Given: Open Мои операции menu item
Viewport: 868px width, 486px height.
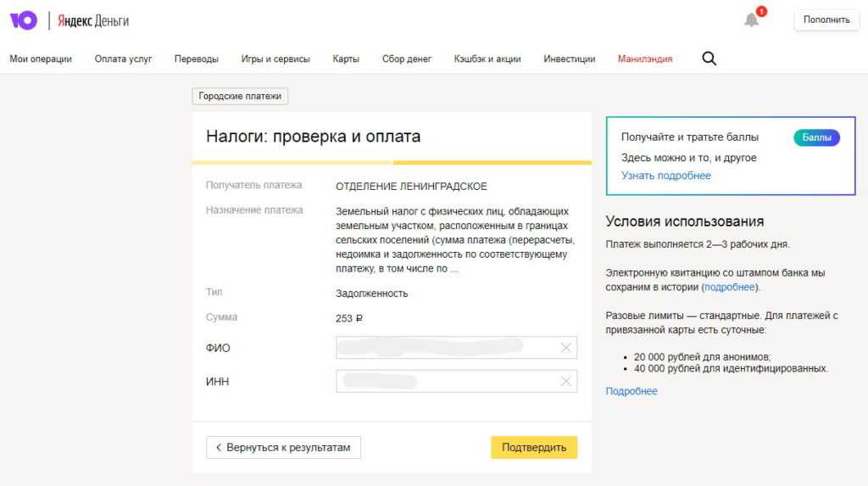Looking at the screenshot, I should [x=41, y=59].
